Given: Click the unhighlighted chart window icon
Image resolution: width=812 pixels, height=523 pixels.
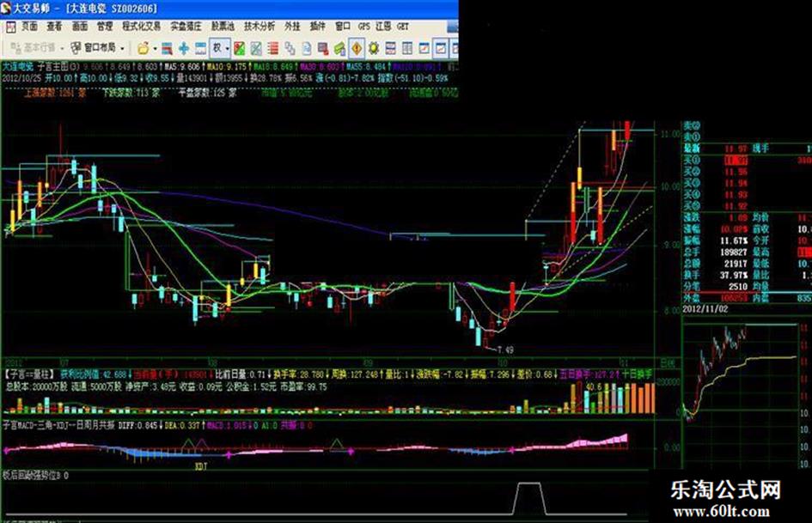Looking at the screenshot, I should coord(424,49).
